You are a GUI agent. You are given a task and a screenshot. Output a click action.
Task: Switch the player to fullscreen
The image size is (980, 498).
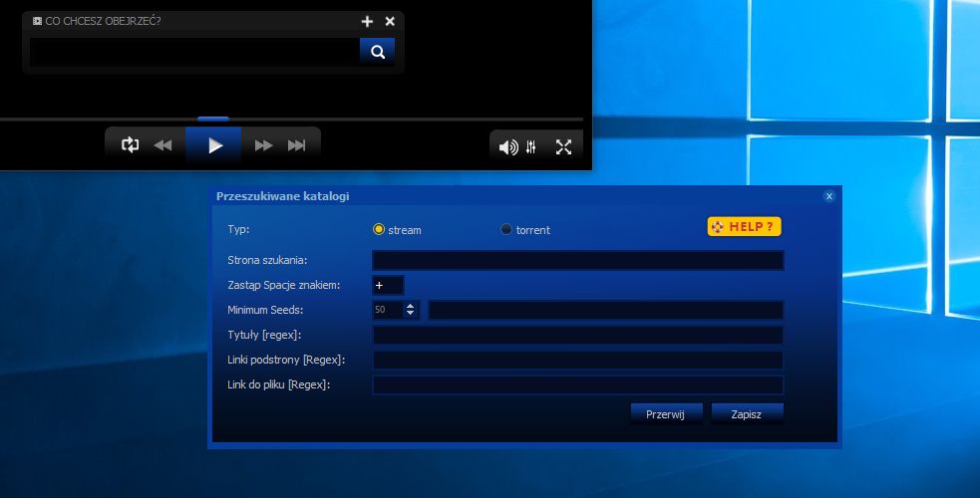pyautogui.click(x=563, y=146)
